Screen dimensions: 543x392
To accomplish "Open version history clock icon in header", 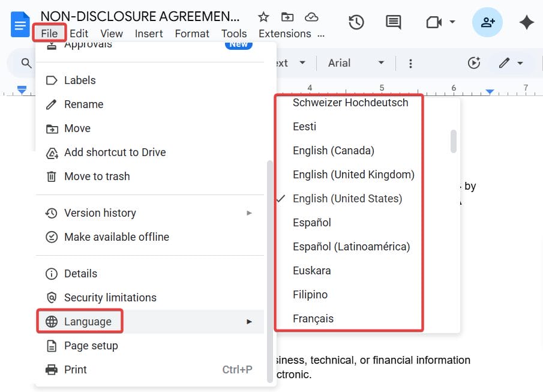I will [x=356, y=23].
